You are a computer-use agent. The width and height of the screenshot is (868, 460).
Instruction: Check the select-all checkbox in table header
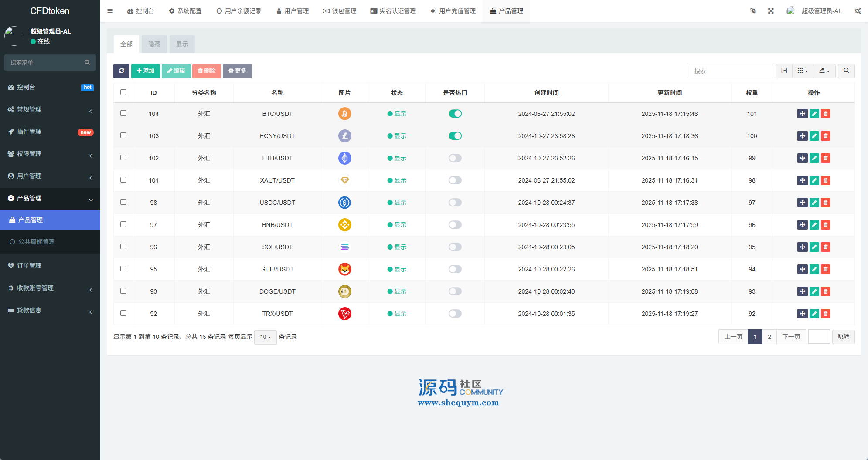pyautogui.click(x=123, y=92)
